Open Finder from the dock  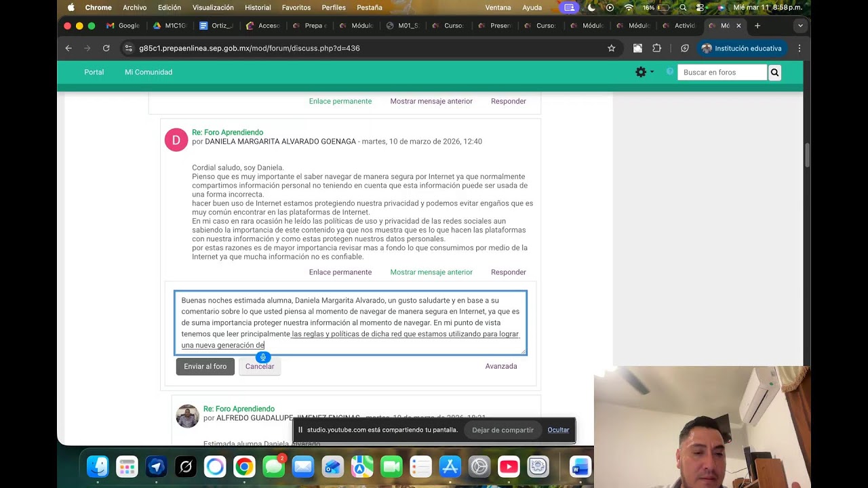(98, 466)
